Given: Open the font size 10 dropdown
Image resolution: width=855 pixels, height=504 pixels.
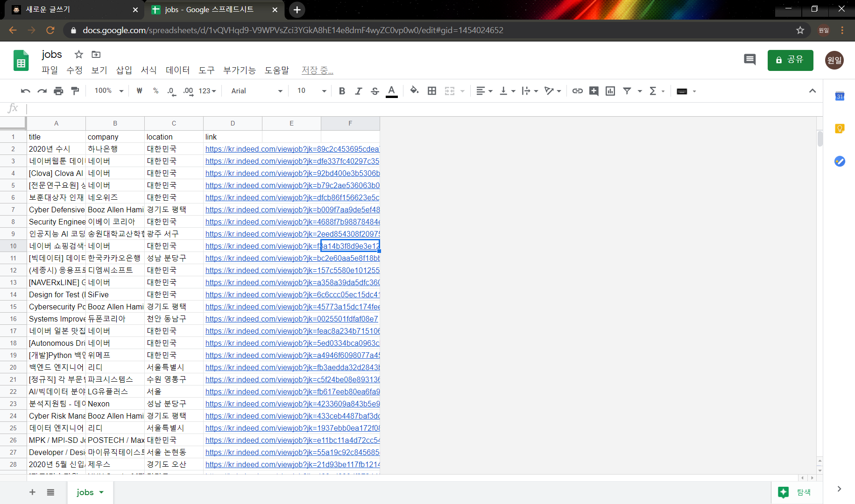Looking at the screenshot, I should 311,91.
